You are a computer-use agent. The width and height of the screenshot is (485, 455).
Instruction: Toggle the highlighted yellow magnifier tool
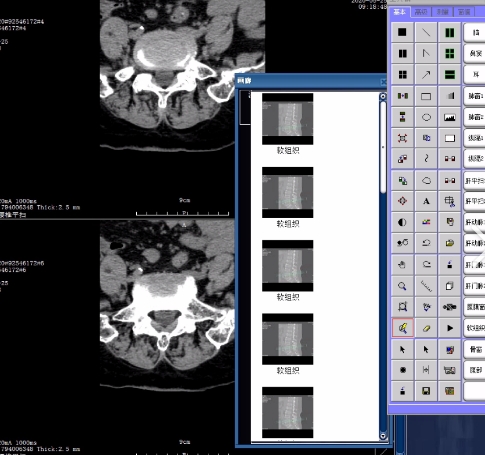pyautogui.click(x=402, y=328)
